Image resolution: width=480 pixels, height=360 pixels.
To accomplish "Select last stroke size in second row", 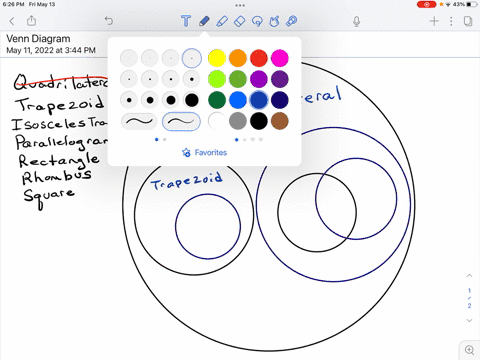I will 192,79.
